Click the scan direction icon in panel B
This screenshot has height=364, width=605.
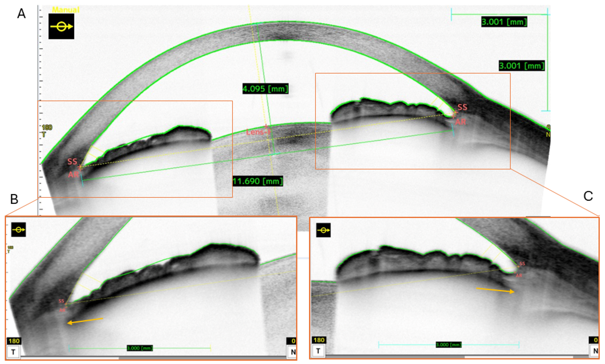19,230
